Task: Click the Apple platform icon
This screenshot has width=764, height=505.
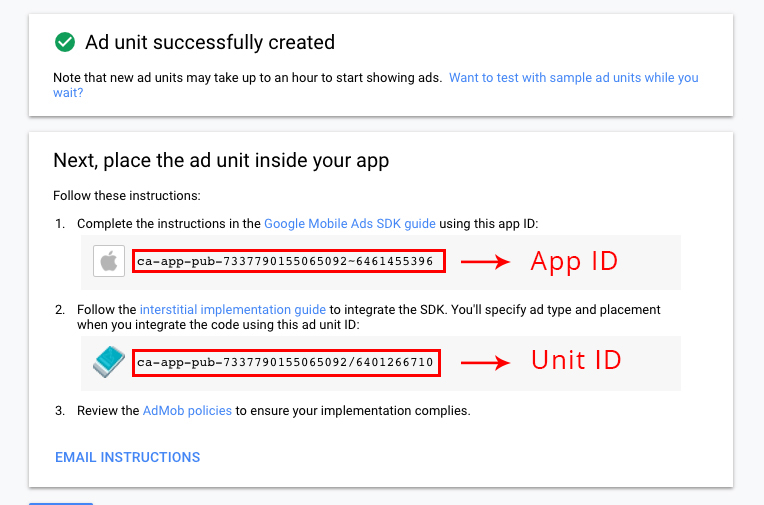Action: (x=109, y=261)
